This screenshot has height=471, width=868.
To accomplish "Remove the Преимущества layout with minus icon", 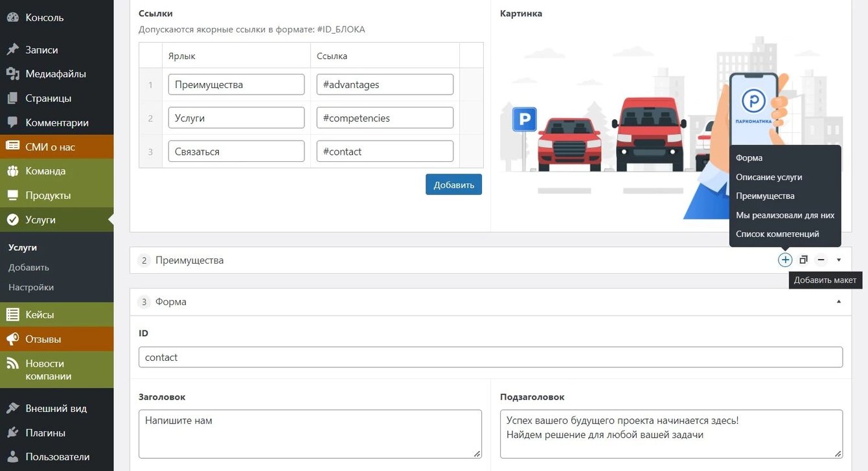I will click(x=821, y=260).
